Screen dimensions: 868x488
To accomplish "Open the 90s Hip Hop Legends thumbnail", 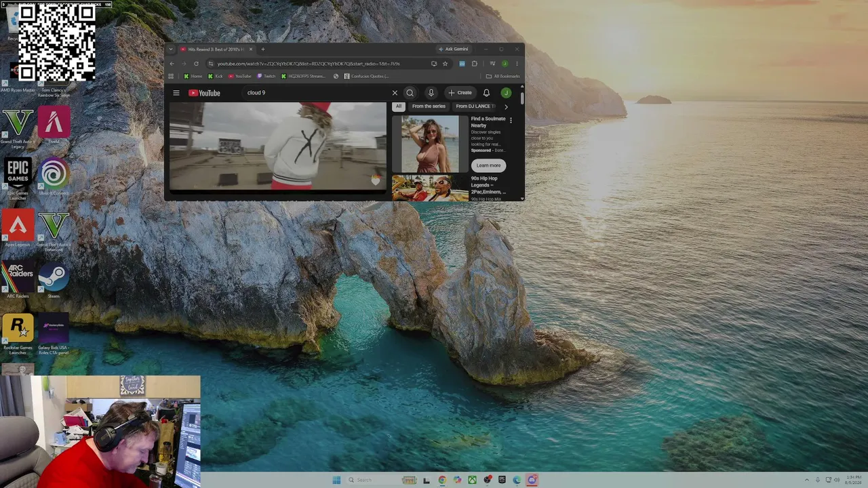I will click(430, 188).
